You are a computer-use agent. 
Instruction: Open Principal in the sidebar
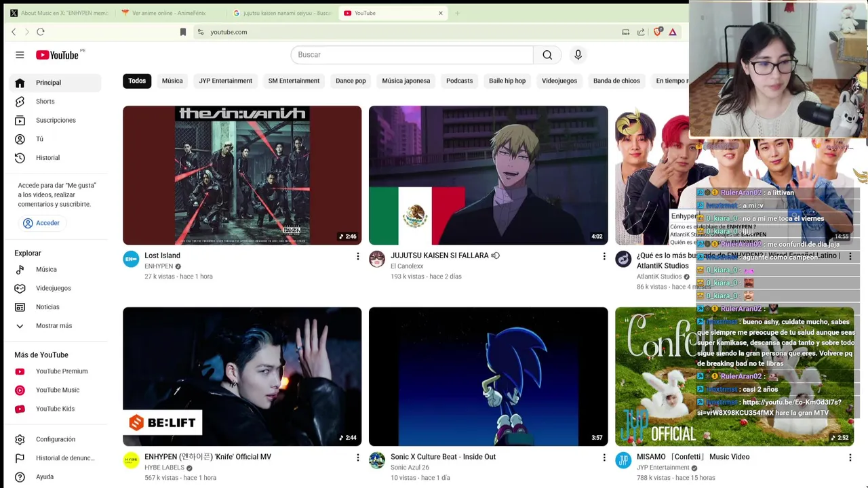pos(55,83)
